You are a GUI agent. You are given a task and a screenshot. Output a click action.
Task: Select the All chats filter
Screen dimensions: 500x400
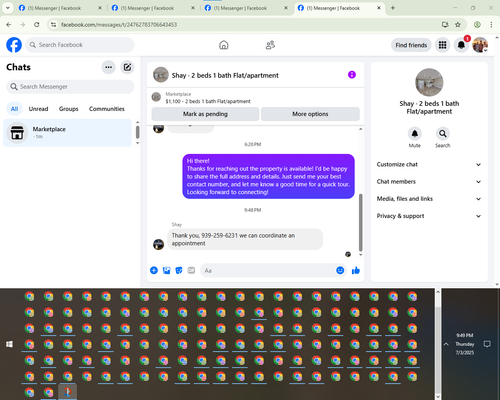(14, 109)
